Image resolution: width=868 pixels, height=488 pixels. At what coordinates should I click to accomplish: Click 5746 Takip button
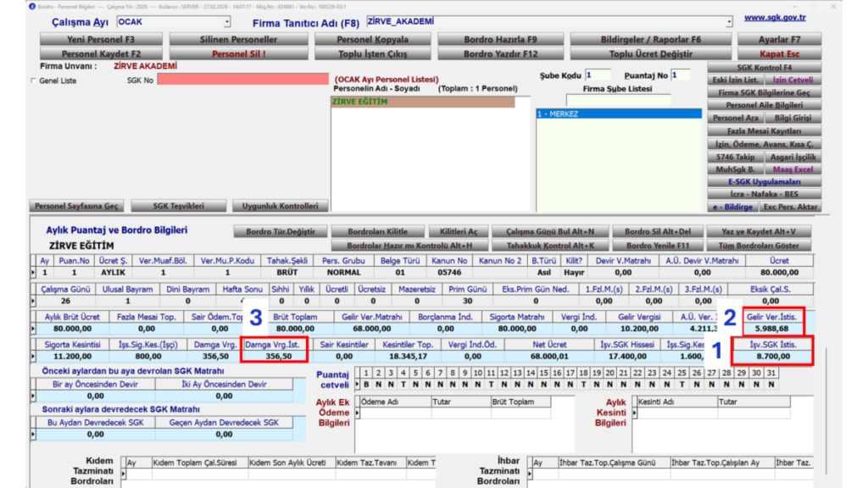click(x=735, y=157)
